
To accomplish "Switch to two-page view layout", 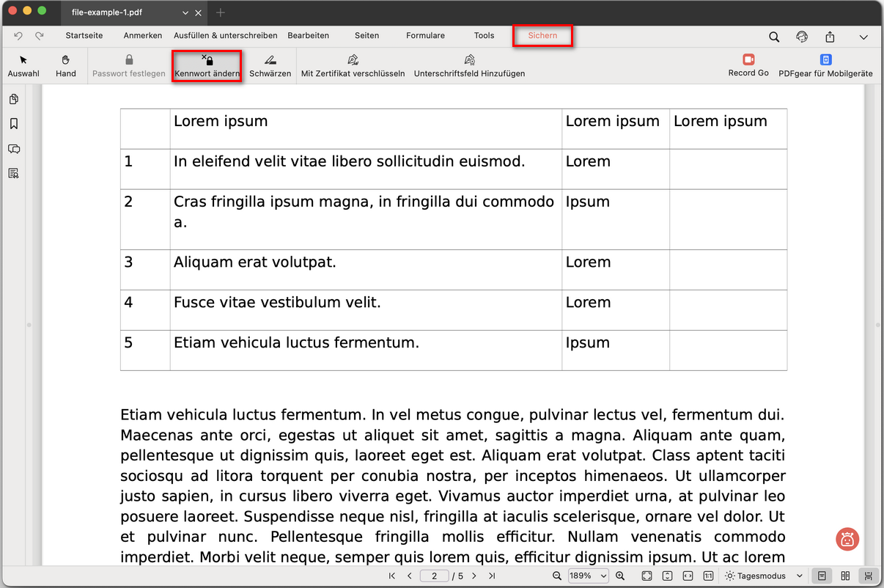I will [x=845, y=576].
